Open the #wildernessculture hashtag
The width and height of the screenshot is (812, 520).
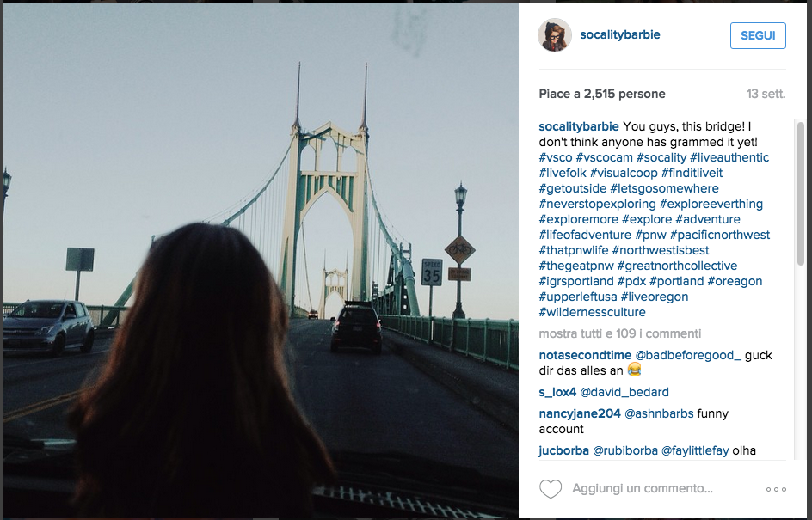pos(592,312)
